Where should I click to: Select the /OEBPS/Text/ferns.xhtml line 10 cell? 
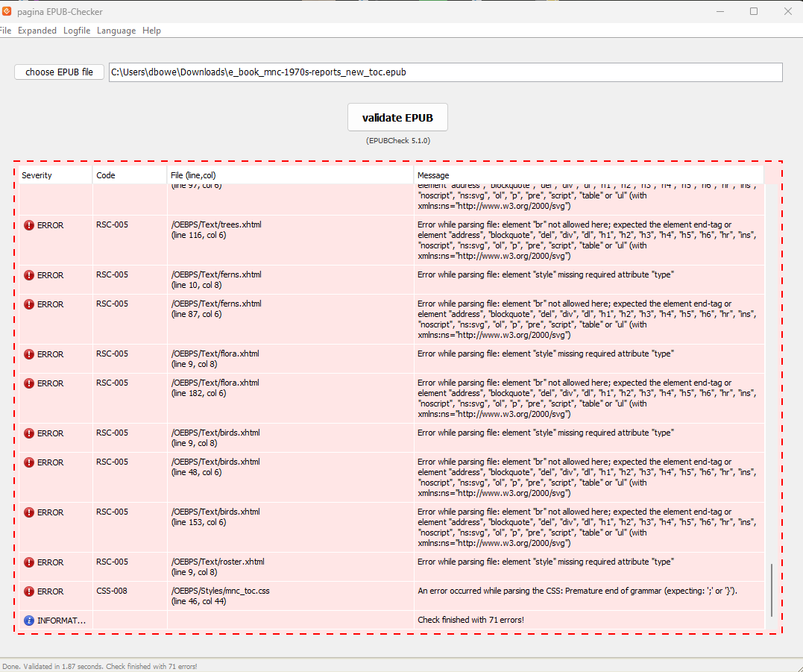(x=290, y=280)
